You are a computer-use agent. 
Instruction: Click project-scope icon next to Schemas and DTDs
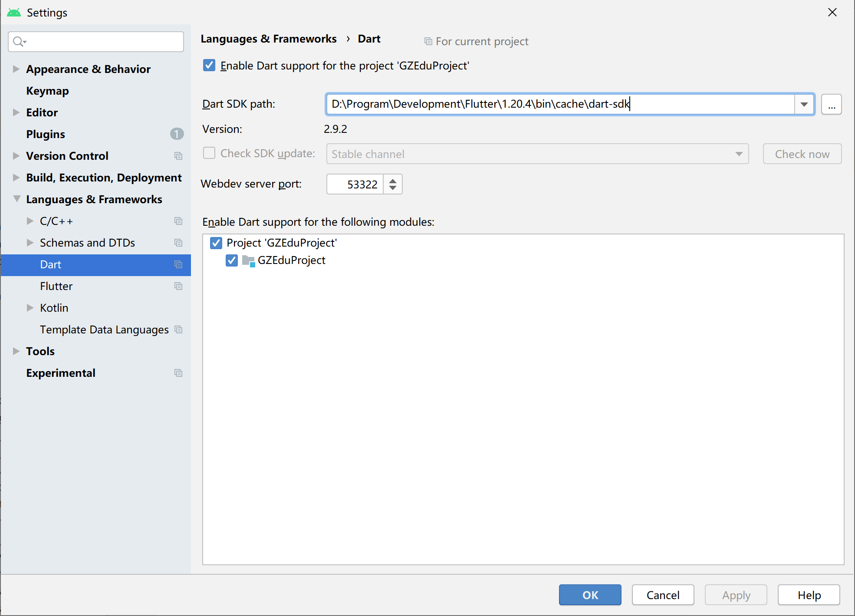click(178, 243)
